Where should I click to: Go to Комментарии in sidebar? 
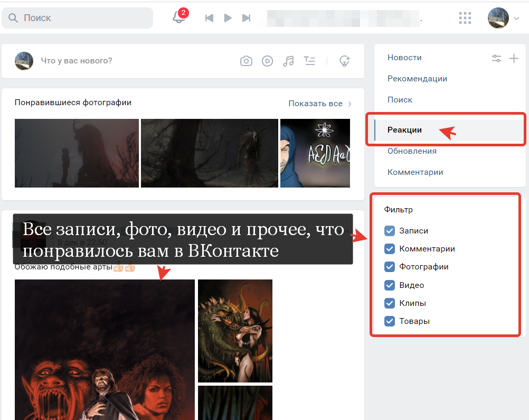tap(415, 172)
